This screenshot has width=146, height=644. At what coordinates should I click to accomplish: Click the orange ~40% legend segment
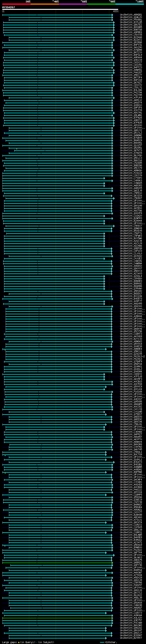(45, 4)
